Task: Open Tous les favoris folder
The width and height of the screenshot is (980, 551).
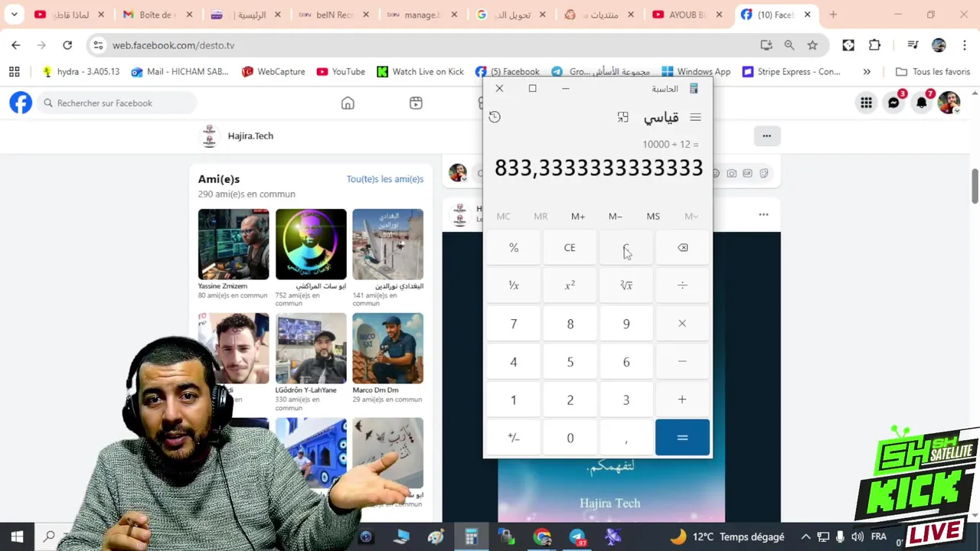Action: [x=933, y=71]
